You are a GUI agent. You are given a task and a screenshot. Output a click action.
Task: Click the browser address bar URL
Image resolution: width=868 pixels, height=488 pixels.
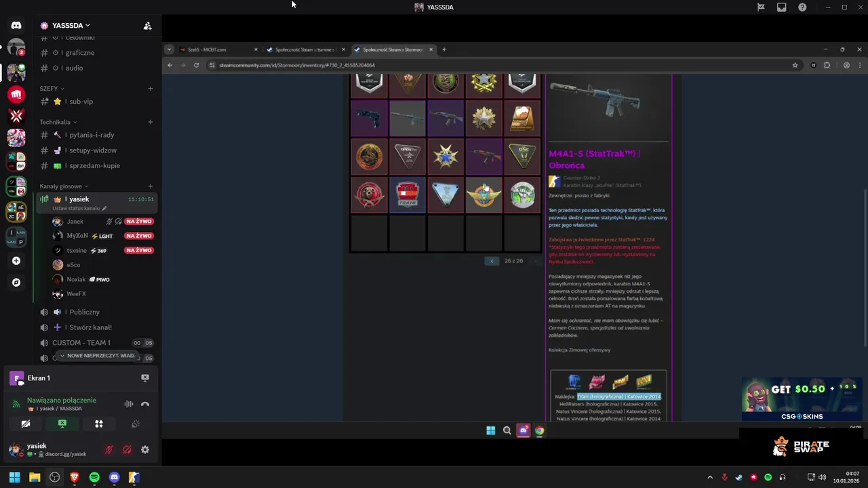click(x=297, y=65)
